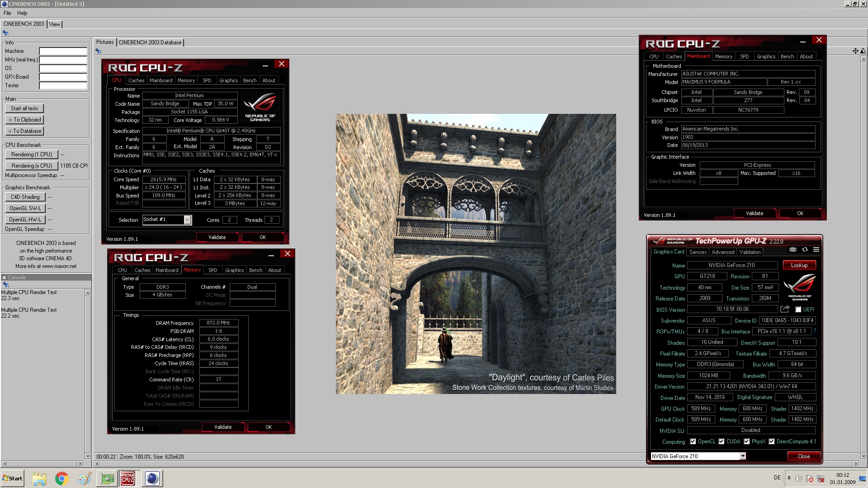Screen dimensions: 868x488
Task: Click the pin icon under the Pictures tab
Action: [x=98, y=51]
